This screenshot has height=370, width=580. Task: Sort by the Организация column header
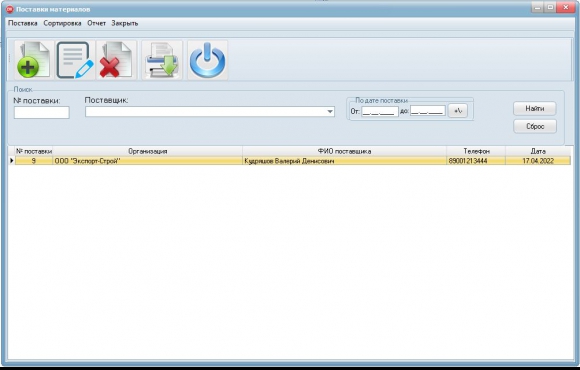tap(148, 151)
